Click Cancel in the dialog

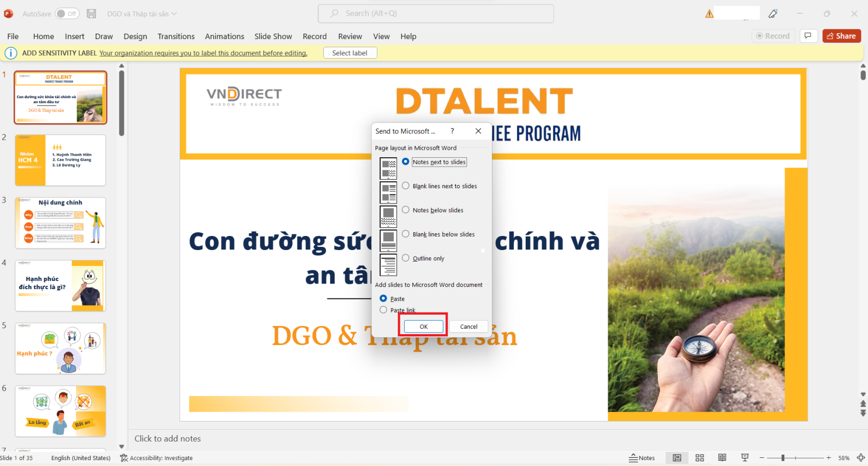point(469,327)
